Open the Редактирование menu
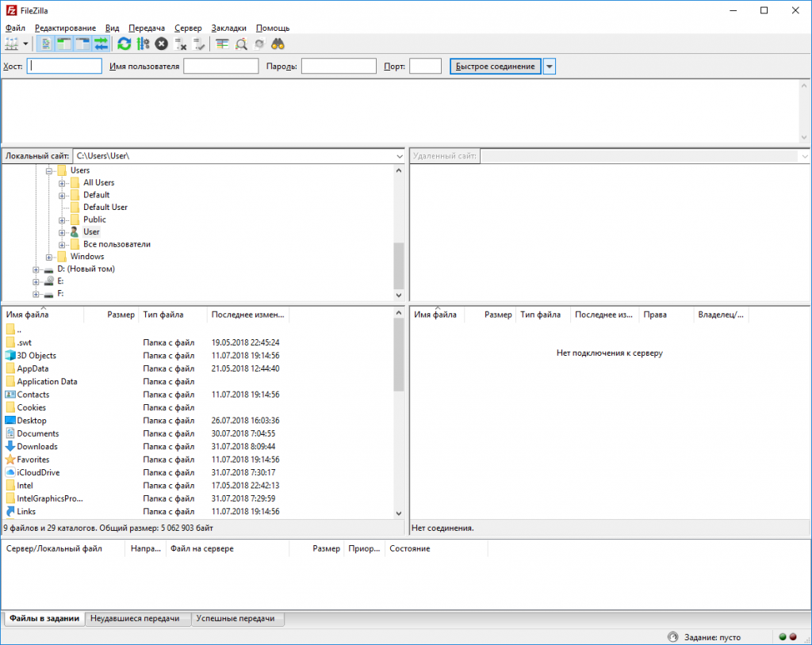This screenshot has height=645, width=812. click(65, 28)
